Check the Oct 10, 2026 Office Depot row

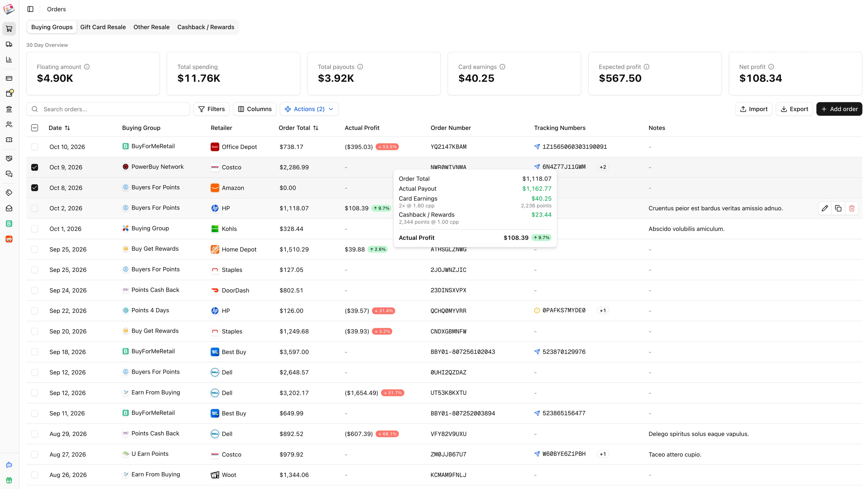point(35,147)
